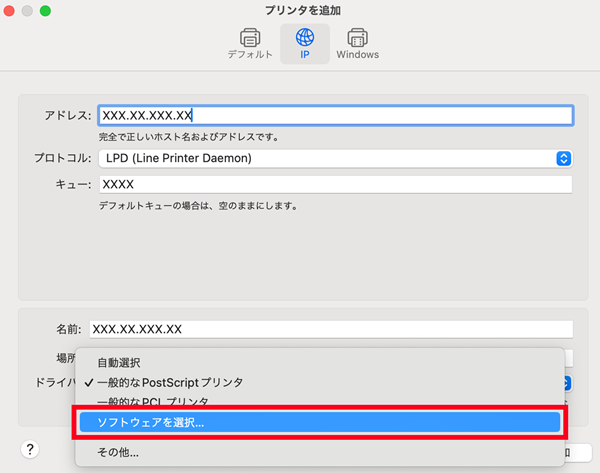Open the Windows printer tab
The height and width of the screenshot is (473, 600).
(357, 44)
